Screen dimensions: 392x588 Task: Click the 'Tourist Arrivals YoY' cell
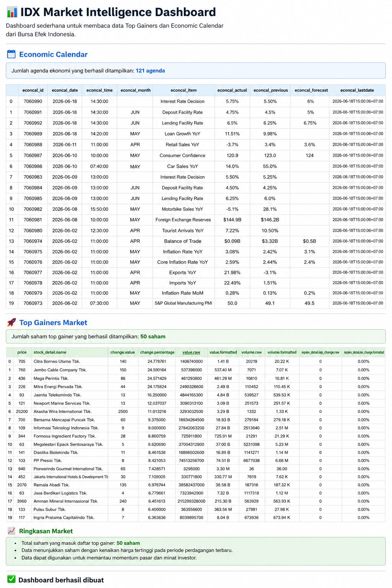click(183, 230)
